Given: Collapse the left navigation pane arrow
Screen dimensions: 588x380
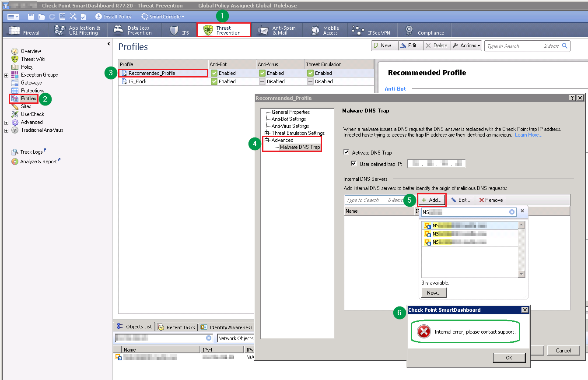Looking at the screenshot, I should (108, 44).
